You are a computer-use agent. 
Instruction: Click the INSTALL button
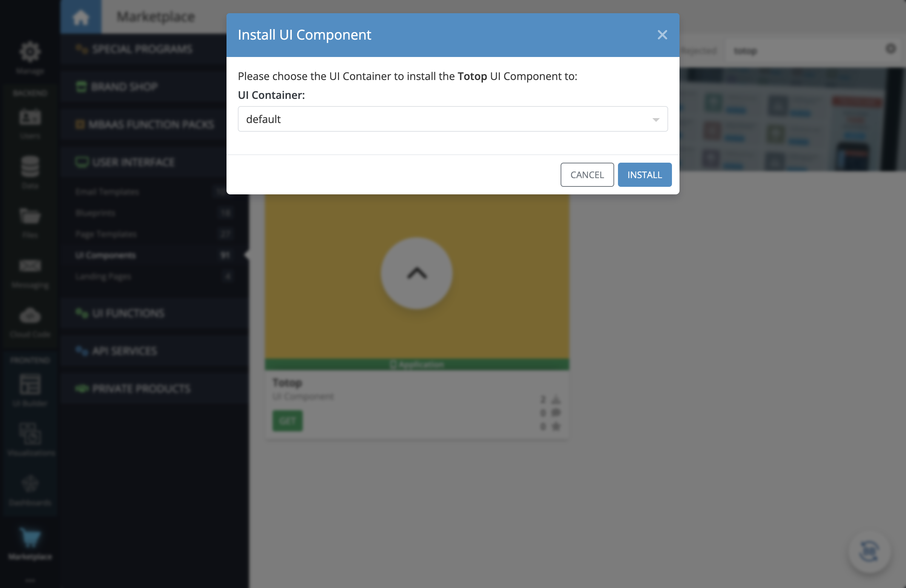[644, 174]
